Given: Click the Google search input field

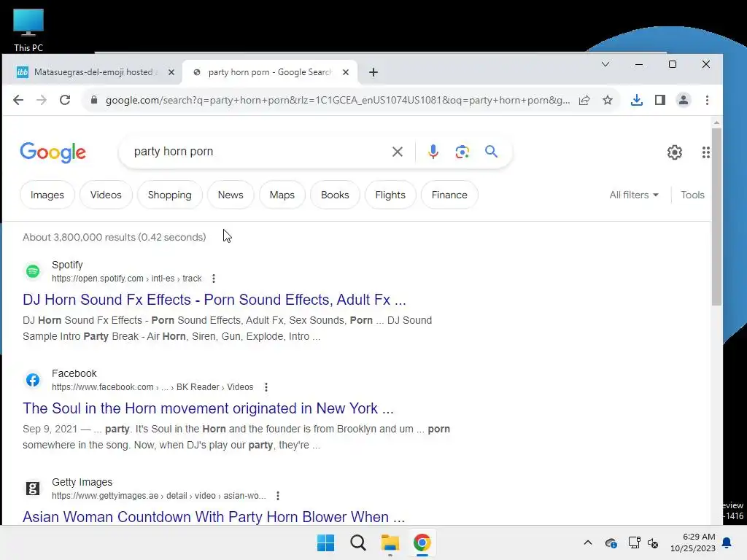Looking at the screenshot, I should pyautogui.click(x=258, y=152).
